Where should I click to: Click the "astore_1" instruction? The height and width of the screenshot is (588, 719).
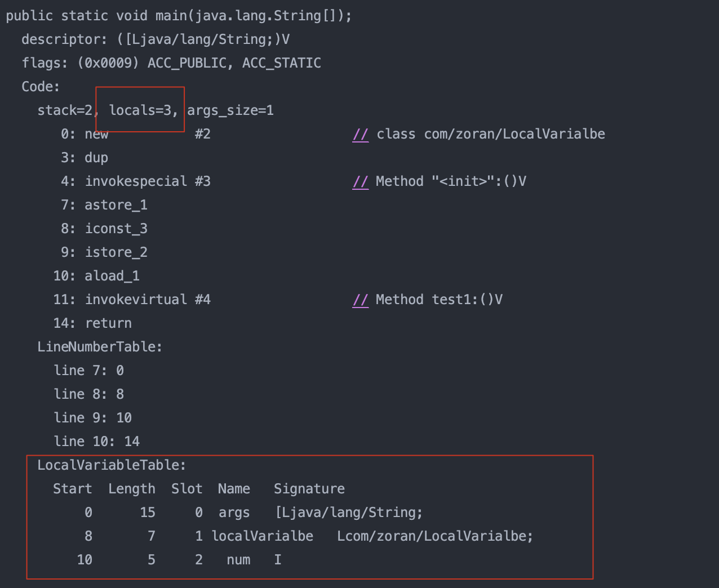(116, 205)
